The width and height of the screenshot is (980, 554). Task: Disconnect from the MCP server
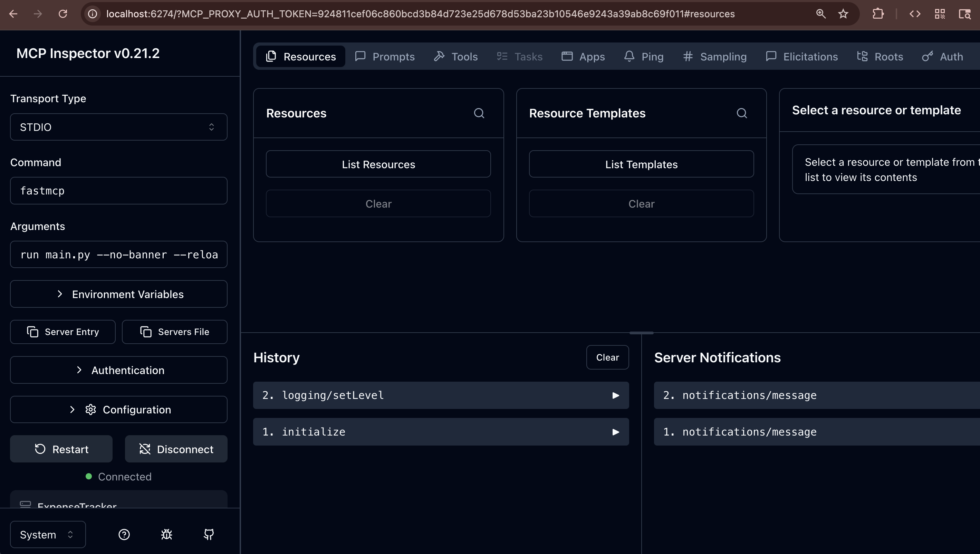tap(176, 449)
